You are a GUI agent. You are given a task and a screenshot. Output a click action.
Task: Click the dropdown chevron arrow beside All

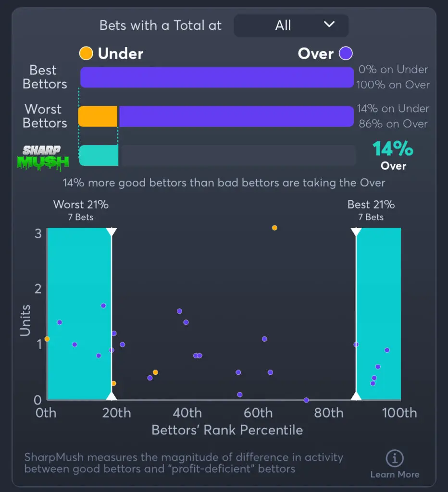[329, 25]
